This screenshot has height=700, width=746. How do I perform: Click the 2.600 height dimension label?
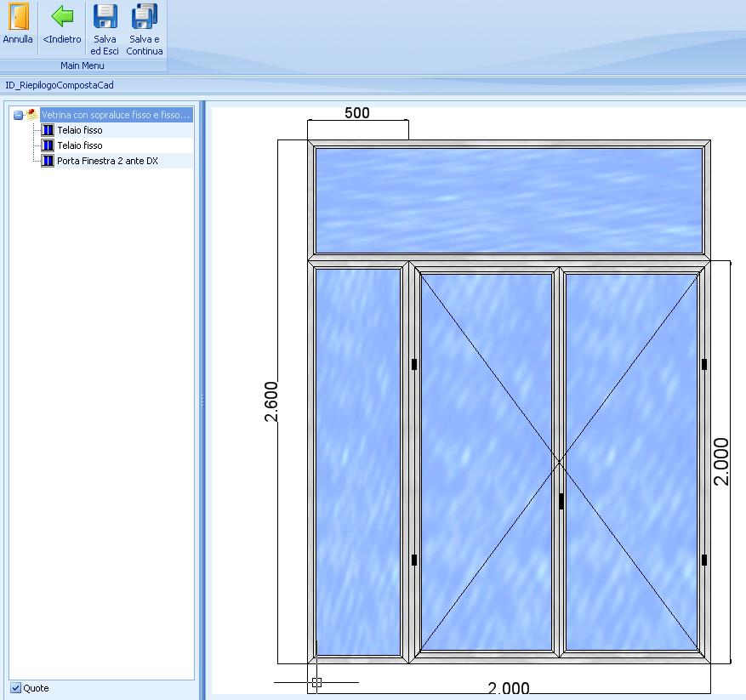[x=270, y=401]
